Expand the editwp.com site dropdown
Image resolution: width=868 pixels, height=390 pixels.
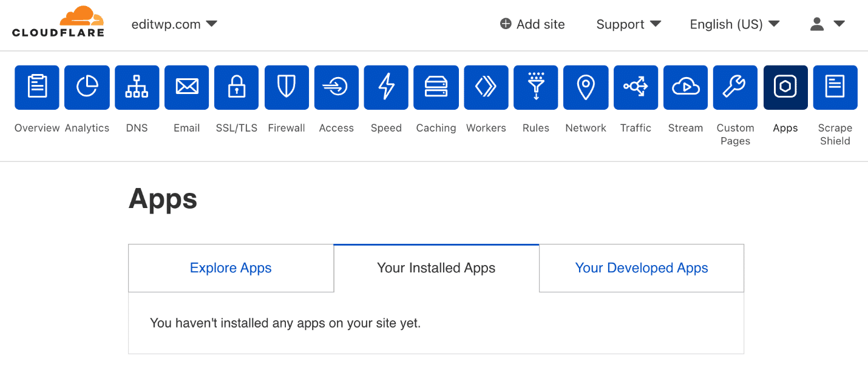pos(174,24)
